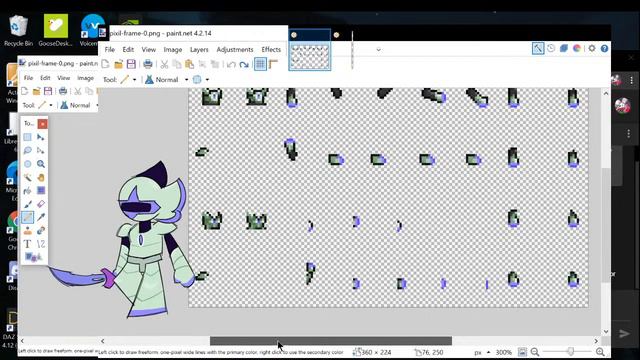Select the Magic Wand tool
This screenshot has width=640, height=360.
click(27, 178)
